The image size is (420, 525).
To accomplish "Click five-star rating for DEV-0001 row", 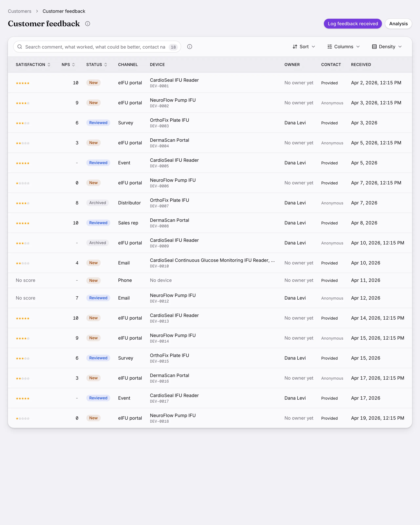I will point(23,83).
